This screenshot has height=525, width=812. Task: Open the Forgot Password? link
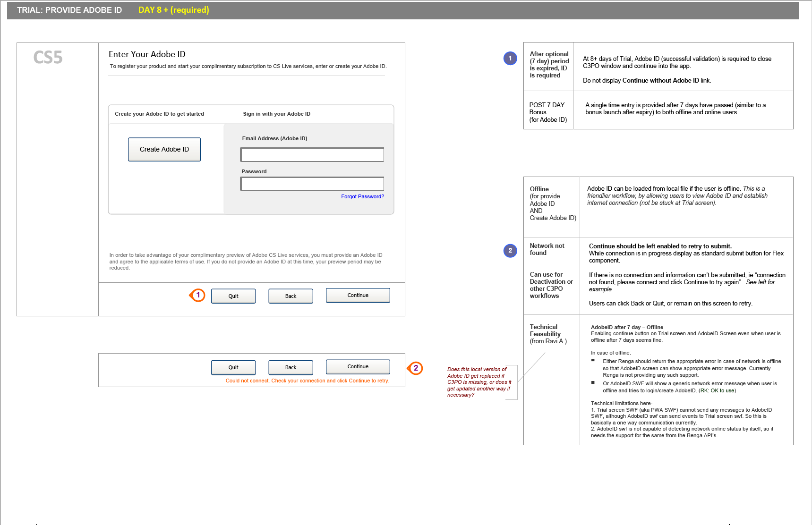point(362,196)
